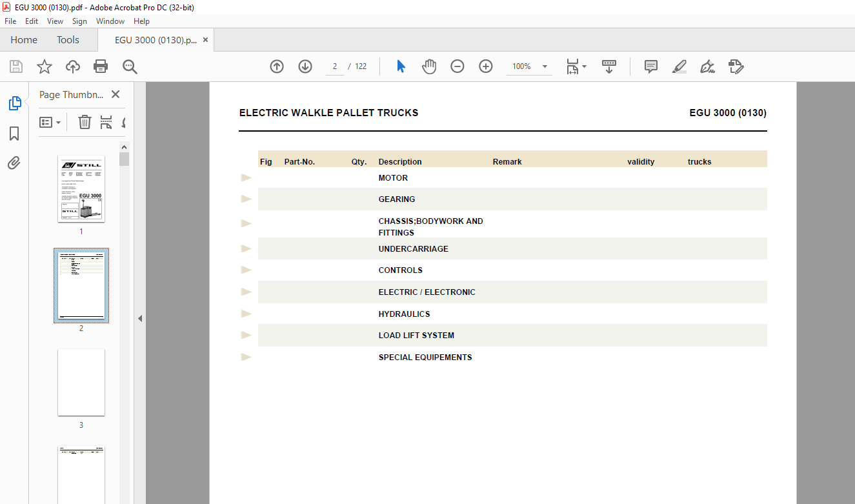Open the Sign menu
Screen dimensions: 855x504
pos(79,21)
